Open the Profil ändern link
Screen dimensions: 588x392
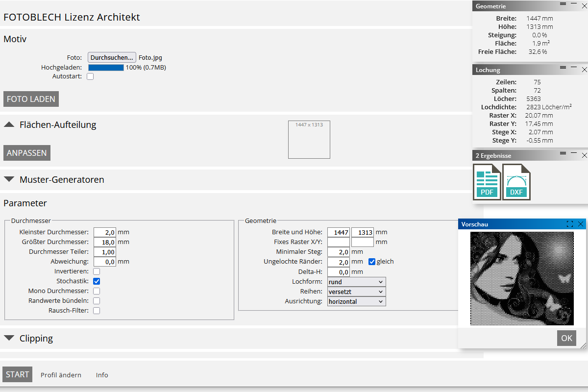61,375
